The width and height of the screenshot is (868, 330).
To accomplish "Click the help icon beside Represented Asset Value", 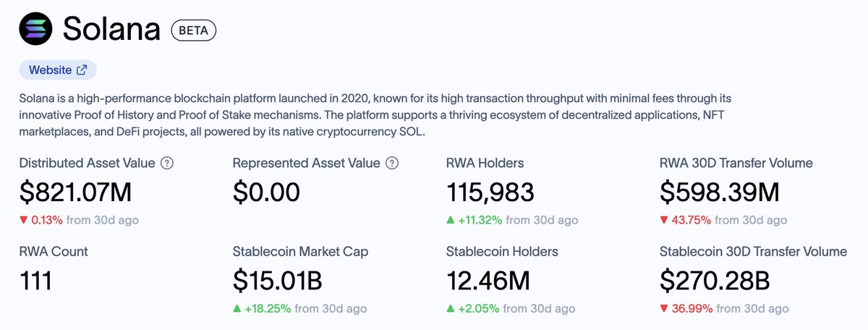I will click(393, 163).
